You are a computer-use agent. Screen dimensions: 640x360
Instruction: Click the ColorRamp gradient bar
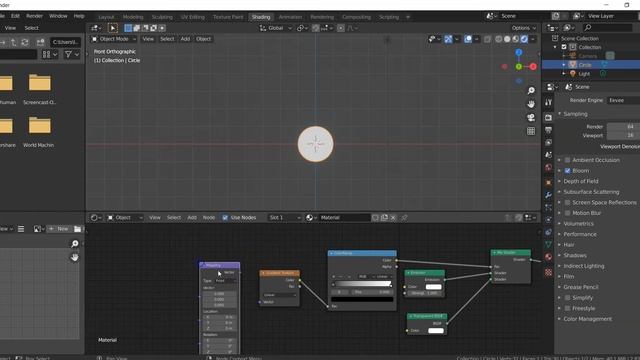coord(362,284)
